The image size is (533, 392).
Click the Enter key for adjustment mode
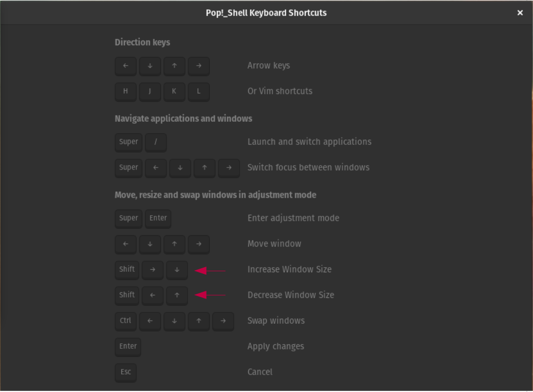click(158, 218)
